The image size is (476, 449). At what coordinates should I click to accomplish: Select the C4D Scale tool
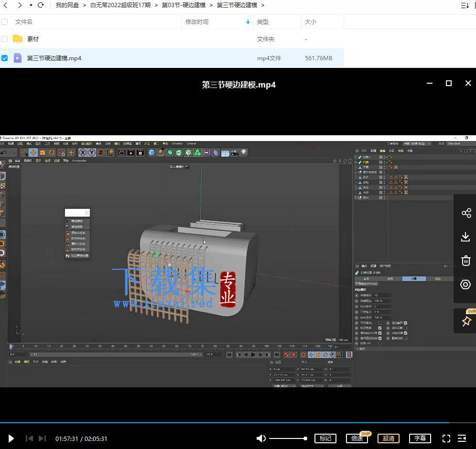[43, 153]
